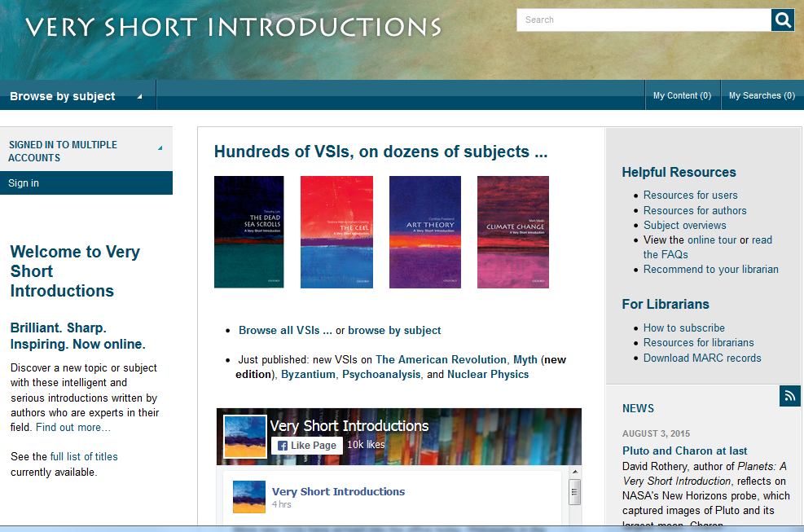Click Resources for users link
The image size is (804, 532).
pos(690,195)
